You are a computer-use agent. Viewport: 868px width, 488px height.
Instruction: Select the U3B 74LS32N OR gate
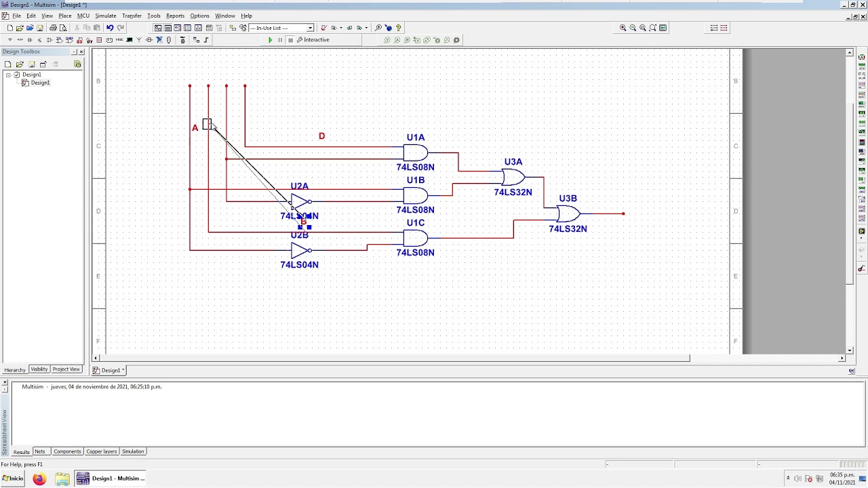coord(568,214)
